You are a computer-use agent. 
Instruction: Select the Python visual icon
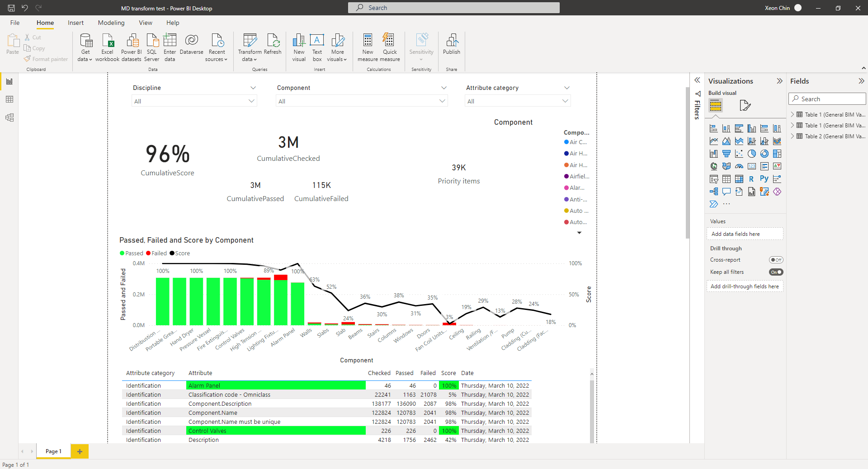point(764,179)
